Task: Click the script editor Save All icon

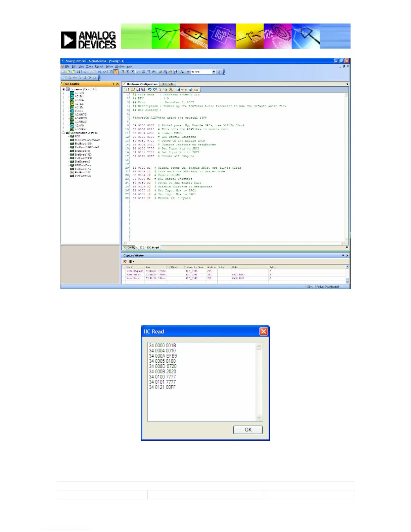Action: pyautogui.click(x=143, y=90)
